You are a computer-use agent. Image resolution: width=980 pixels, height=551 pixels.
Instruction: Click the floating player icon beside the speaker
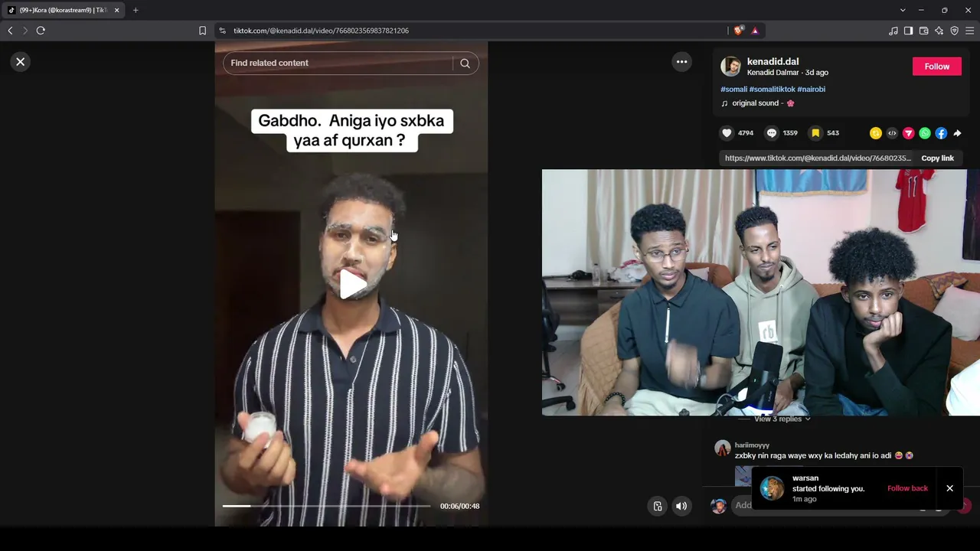point(658,506)
